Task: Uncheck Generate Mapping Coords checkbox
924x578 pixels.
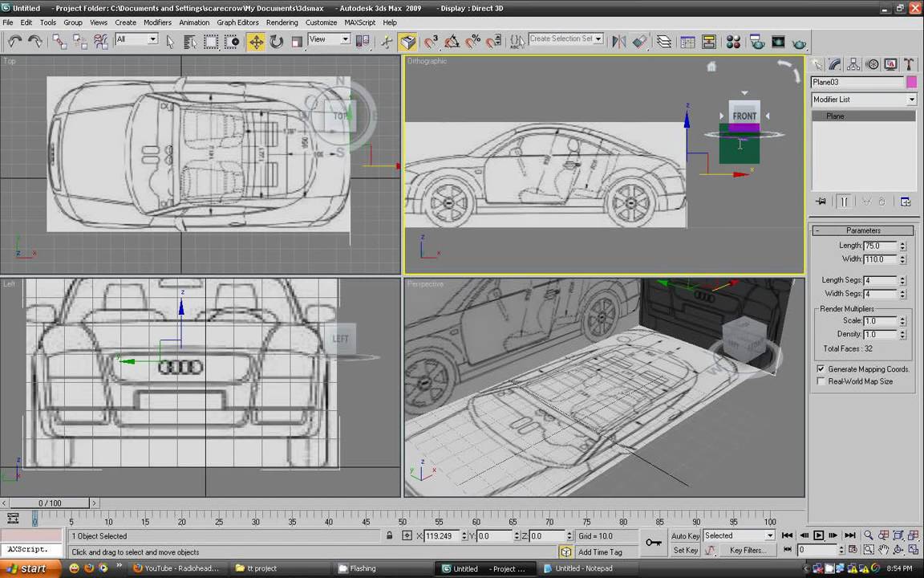Action: tap(821, 368)
